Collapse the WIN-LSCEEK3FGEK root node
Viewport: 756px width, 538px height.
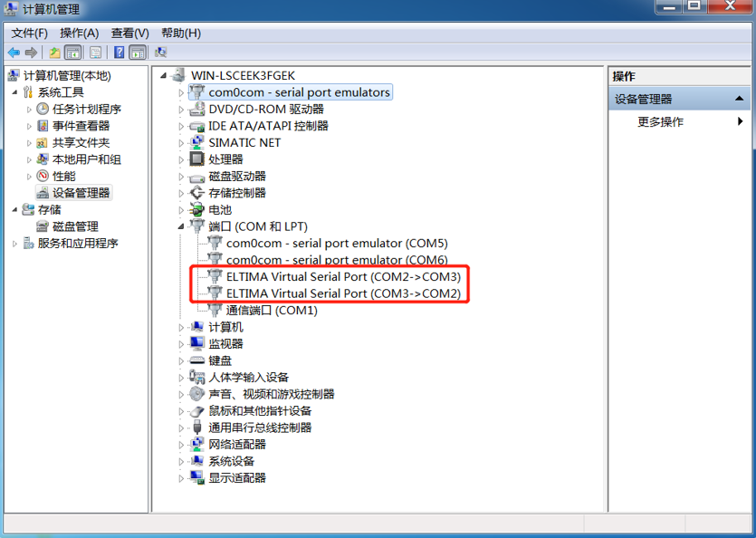tap(164, 76)
